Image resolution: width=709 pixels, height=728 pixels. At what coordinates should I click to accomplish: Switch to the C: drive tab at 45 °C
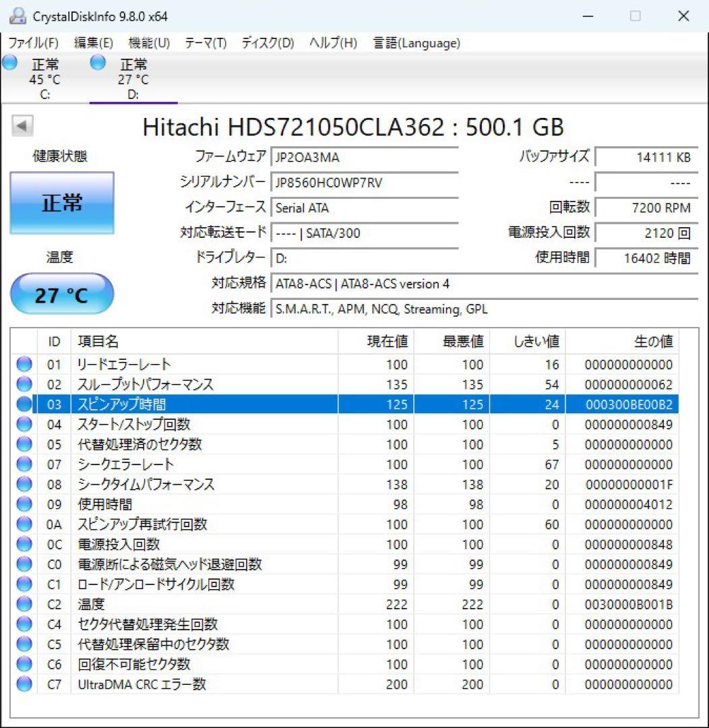coord(44,79)
